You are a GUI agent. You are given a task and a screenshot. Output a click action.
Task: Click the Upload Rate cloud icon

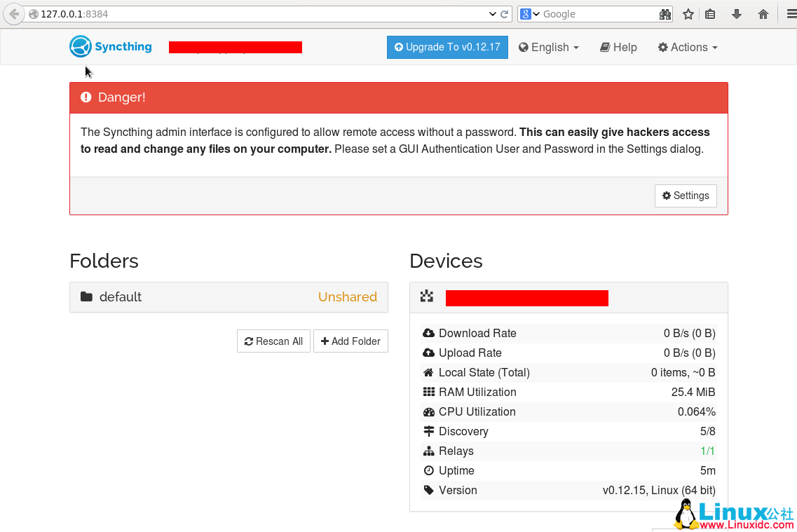(x=428, y=353)
